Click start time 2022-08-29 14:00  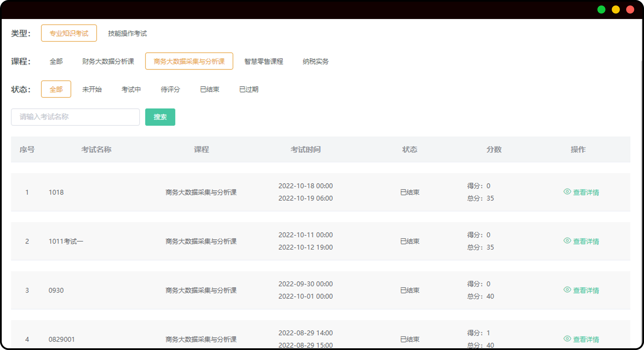pos(306,333)
